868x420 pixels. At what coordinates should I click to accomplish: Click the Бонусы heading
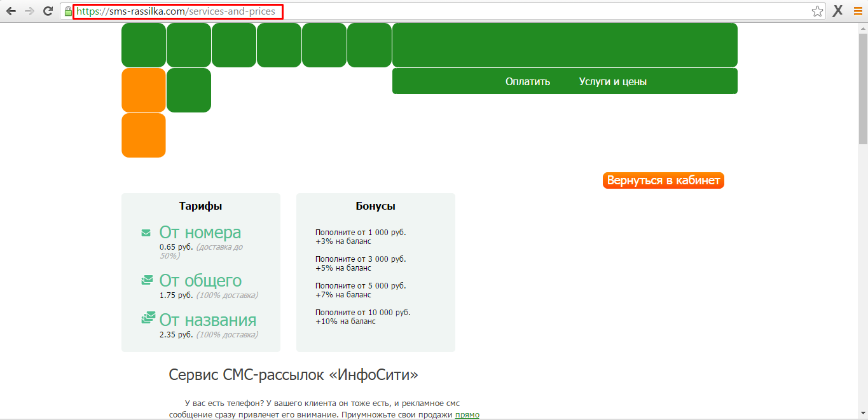(376, 207)
